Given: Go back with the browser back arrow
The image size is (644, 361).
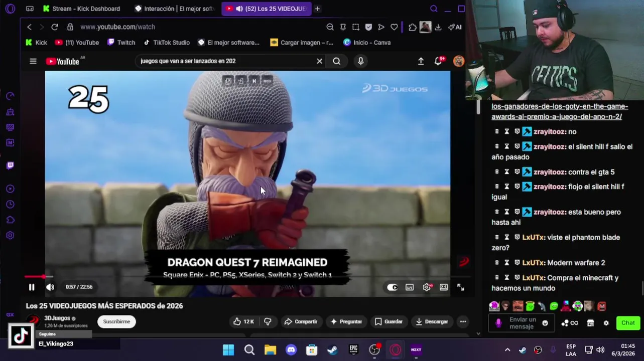Looking at the screenshot, I should pyautogui.click(x=29, y=27).
